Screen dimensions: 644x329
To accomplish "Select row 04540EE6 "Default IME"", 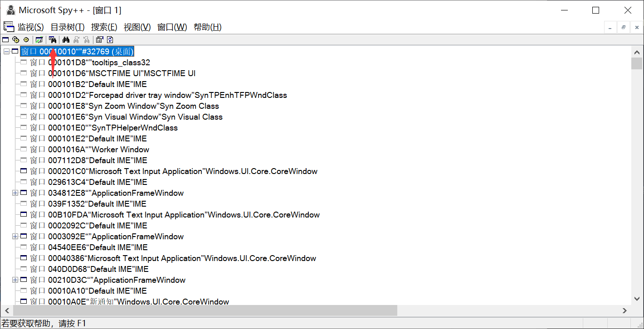I will click(89, 247).
